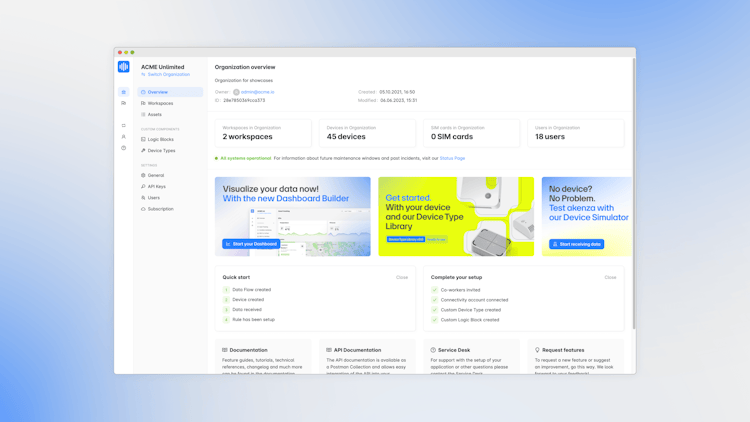Click the square rail icon above the profile icon
The image size is (750, 422).
(x=123, y=125)
